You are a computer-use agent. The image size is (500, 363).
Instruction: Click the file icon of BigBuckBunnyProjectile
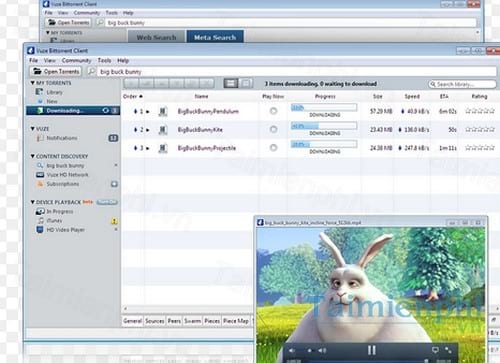pos(163,148)
